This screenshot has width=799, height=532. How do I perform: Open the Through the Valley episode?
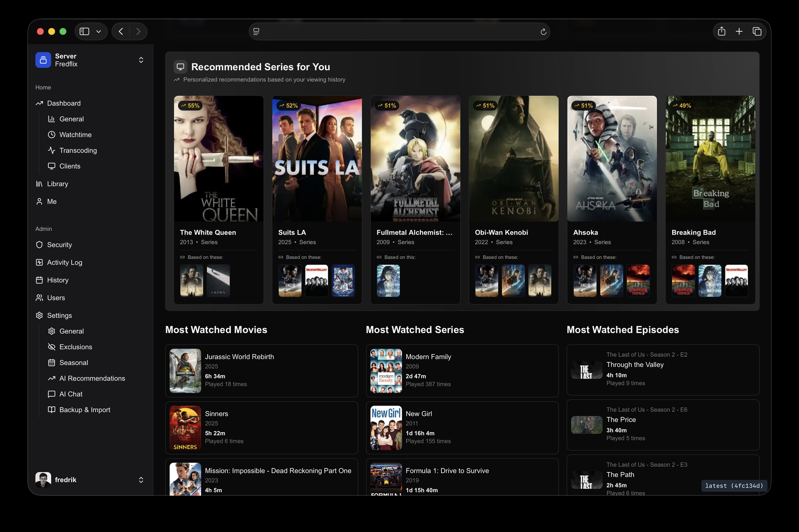(663, 370)
